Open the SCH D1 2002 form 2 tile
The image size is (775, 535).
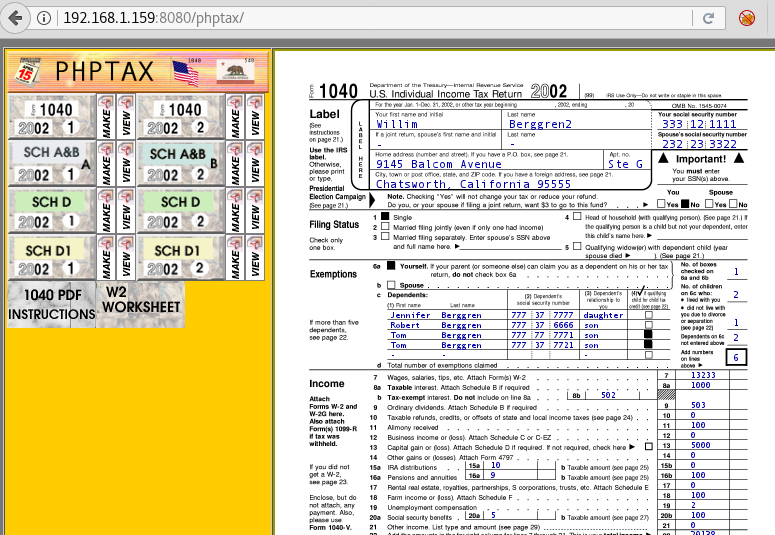point(180,258)
